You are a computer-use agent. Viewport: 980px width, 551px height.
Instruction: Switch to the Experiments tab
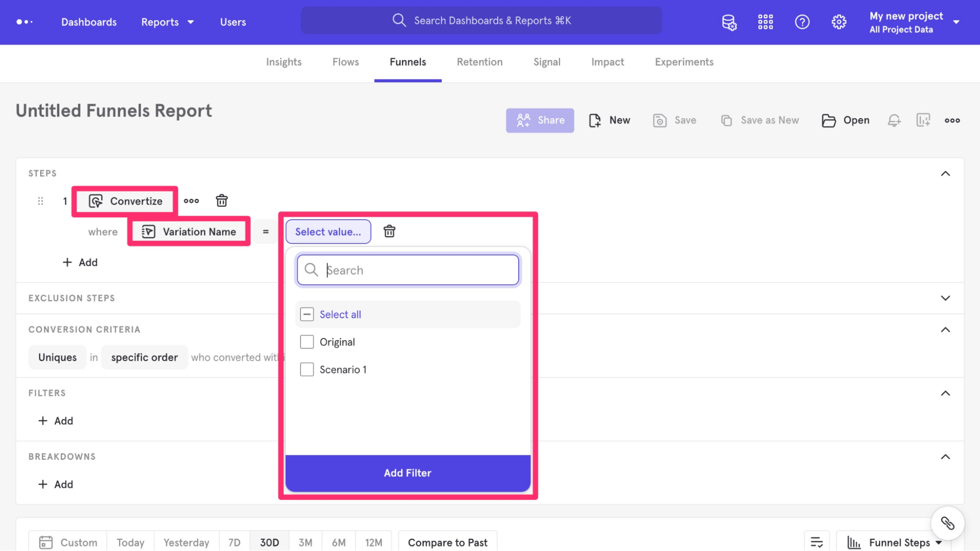684,62
